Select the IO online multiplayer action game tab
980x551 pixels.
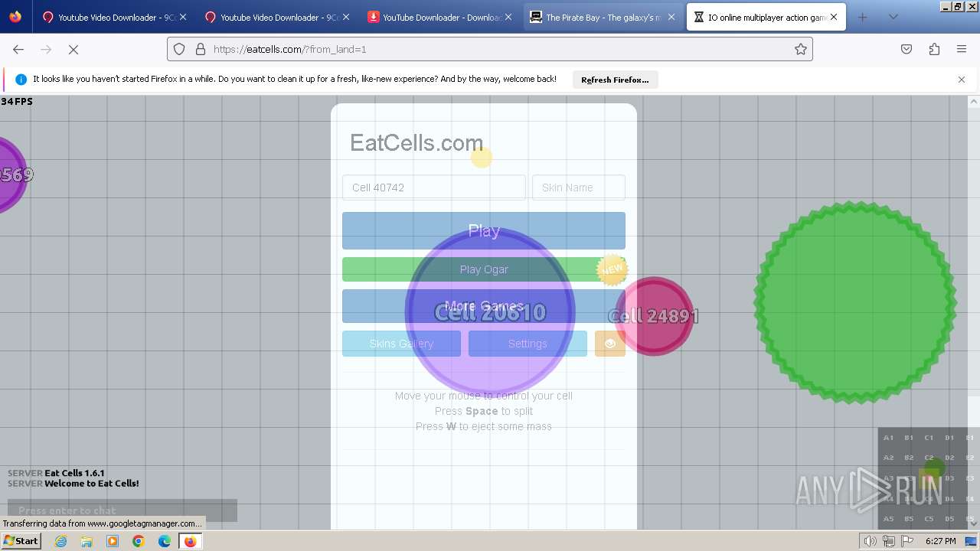point(766,17)
